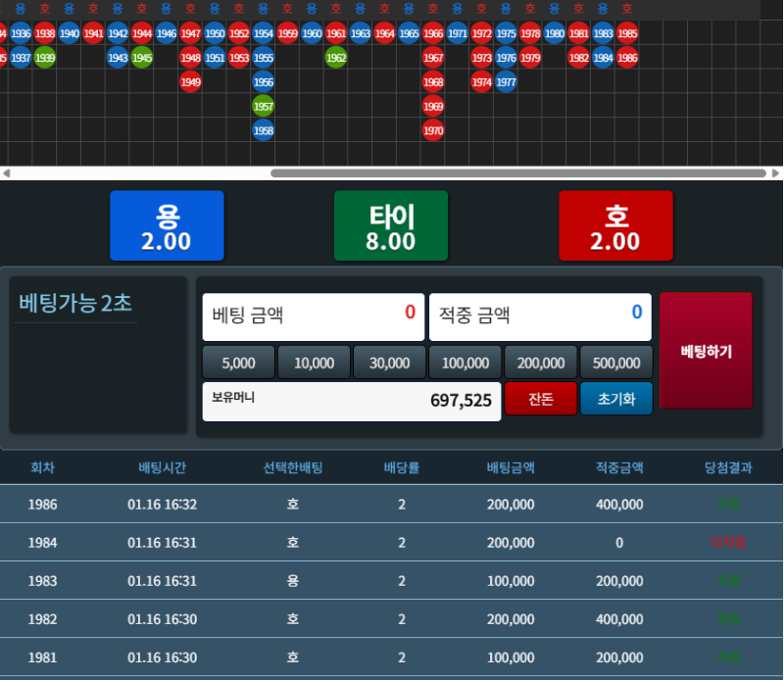Select the red round 1949 marker
The height and width of the screenshot is (680, 784).
[190, 82]
